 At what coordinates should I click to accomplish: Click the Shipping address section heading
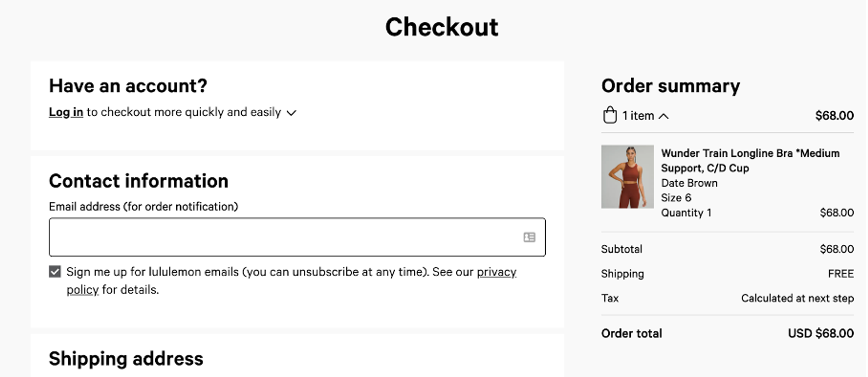[126, 358]
